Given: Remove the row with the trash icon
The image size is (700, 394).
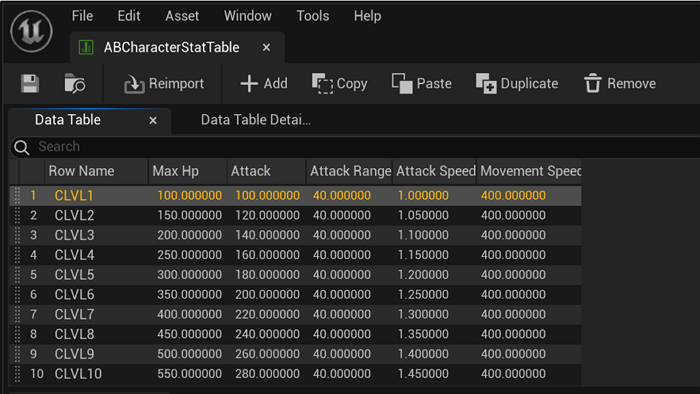Looking at the screenshot, I should 593,83.
